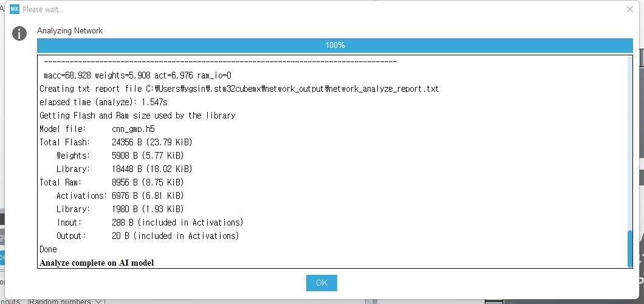Click the OK button
Viewport: 644px width, 304px height.
[x=321, y=283]
